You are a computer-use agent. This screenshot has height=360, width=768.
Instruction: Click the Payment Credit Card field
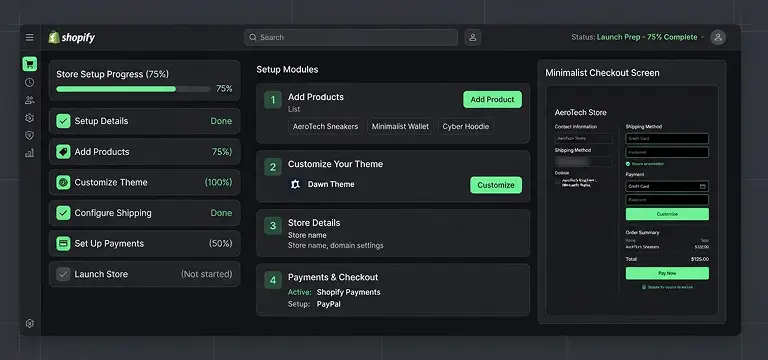coord(667,187)
